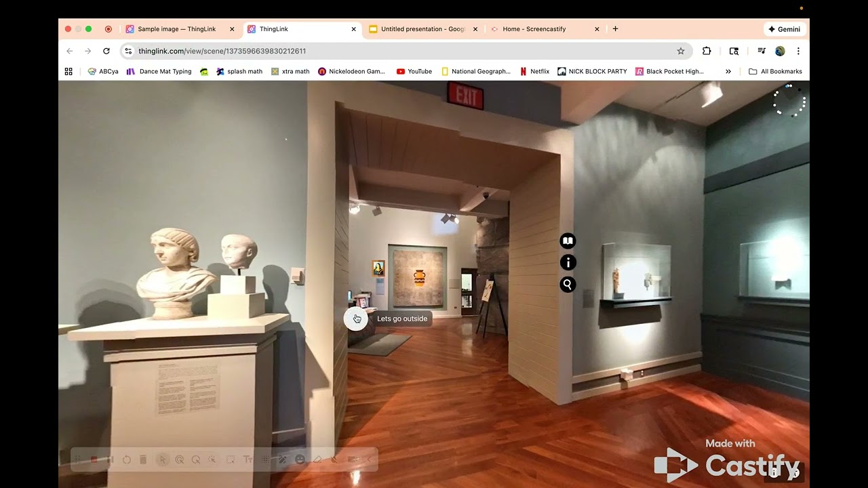This screenshot has width=868, height=488.
Task: Select the rectangle selection tool
Action: [230, 460]
